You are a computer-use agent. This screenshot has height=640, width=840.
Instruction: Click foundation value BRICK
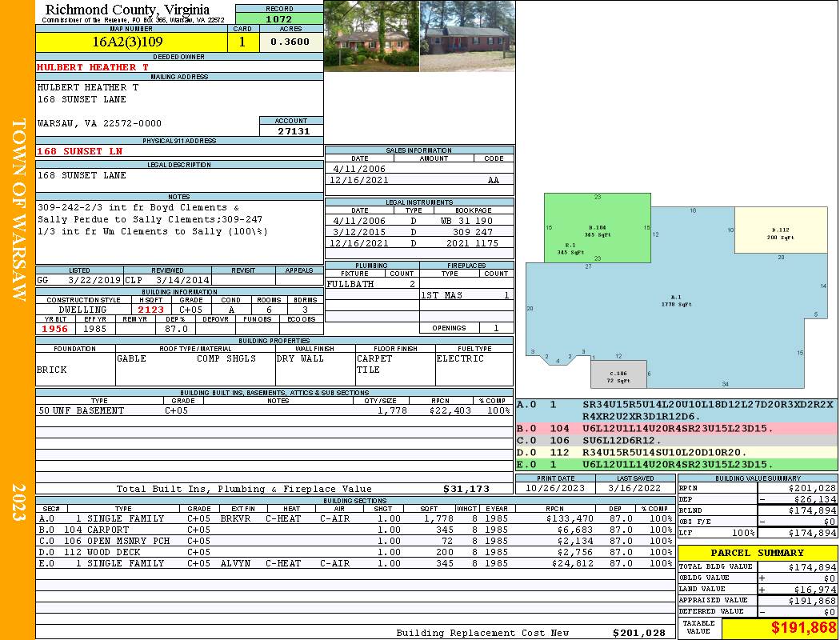pyautogui.click(x=52, y=370)
